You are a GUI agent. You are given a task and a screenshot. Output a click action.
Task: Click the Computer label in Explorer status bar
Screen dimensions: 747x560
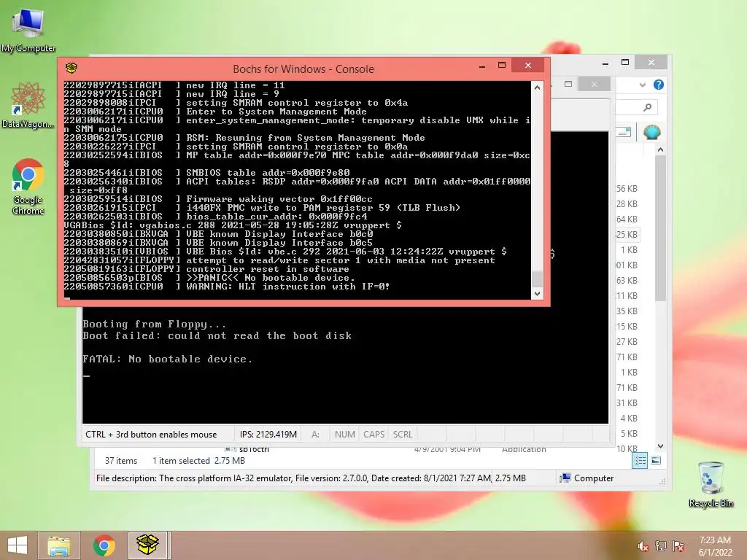tap(594, 478)
